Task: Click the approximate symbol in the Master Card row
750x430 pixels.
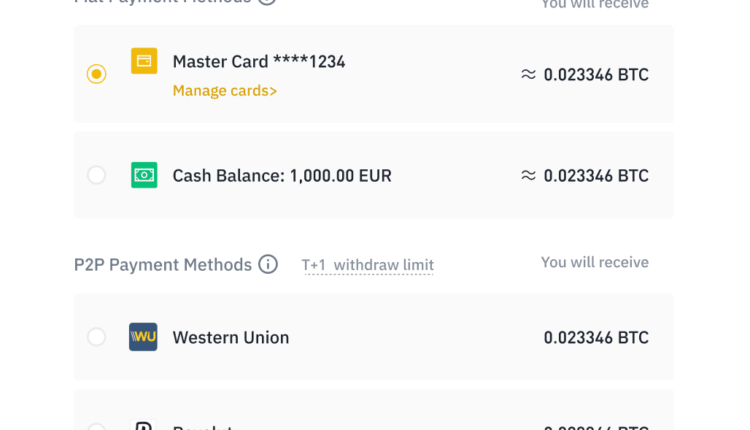Action: click(528, 74)
